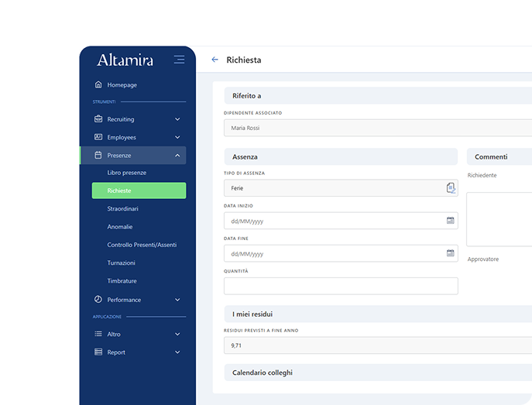Viewport: 532px width, 405px height.
Task: Click the Report icon in sidebar
Action: (x=98, y=352)
